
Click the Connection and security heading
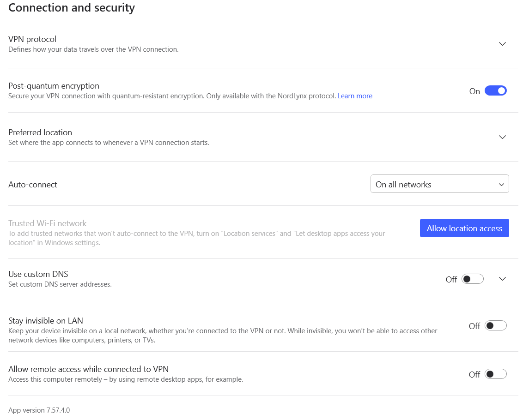(x=71, y=8)
